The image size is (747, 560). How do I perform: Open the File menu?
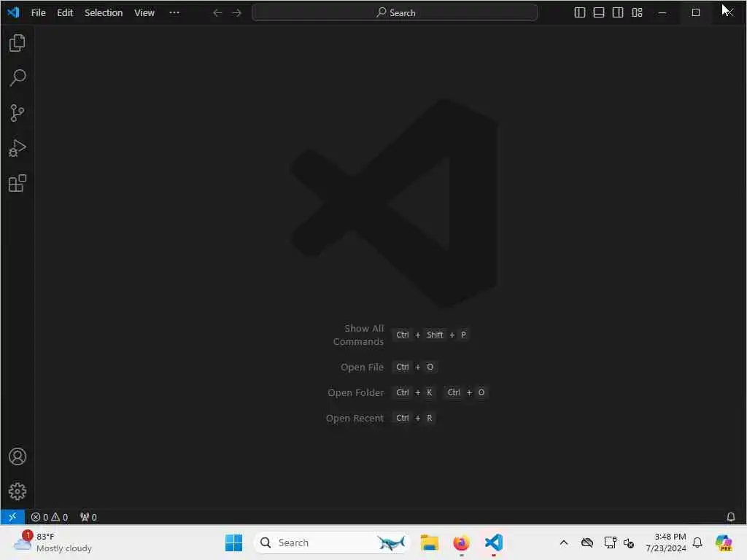[x=38, y=13]
